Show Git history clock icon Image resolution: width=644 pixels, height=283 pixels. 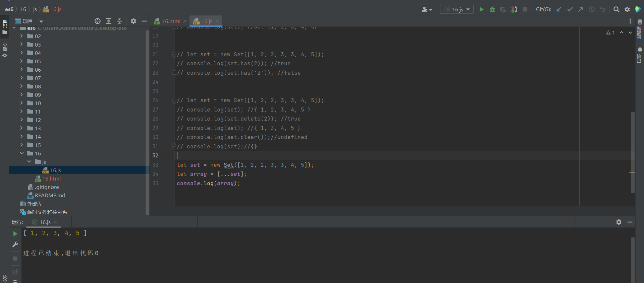pos(592,9)
